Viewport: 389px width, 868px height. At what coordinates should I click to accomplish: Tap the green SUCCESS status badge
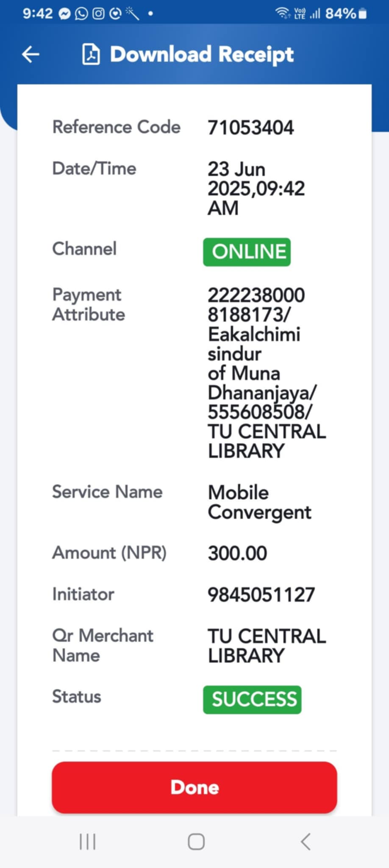(253, 700)
